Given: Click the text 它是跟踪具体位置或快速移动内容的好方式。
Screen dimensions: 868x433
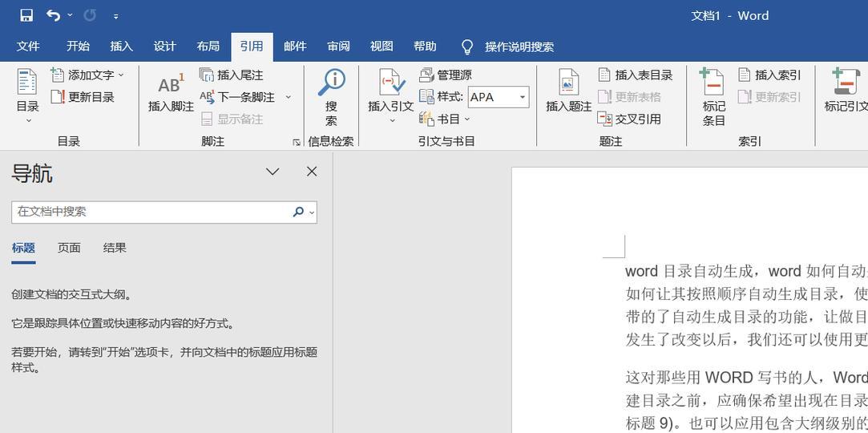Looking at the screenshot, I should pos(123,323).
